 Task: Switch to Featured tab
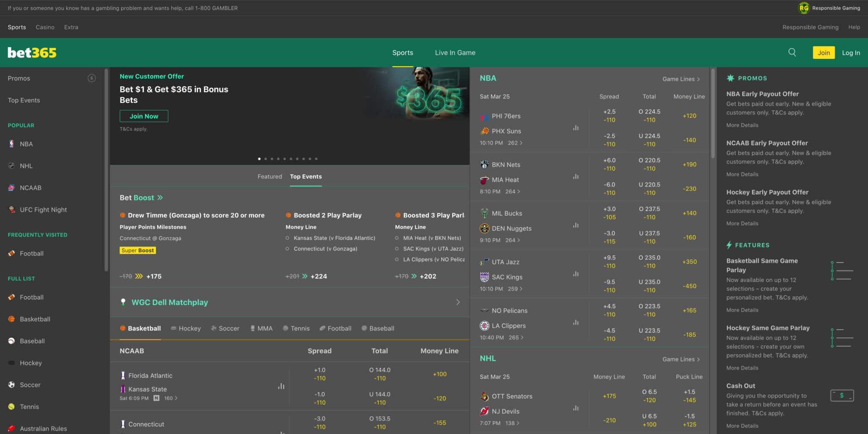point(270,176)
